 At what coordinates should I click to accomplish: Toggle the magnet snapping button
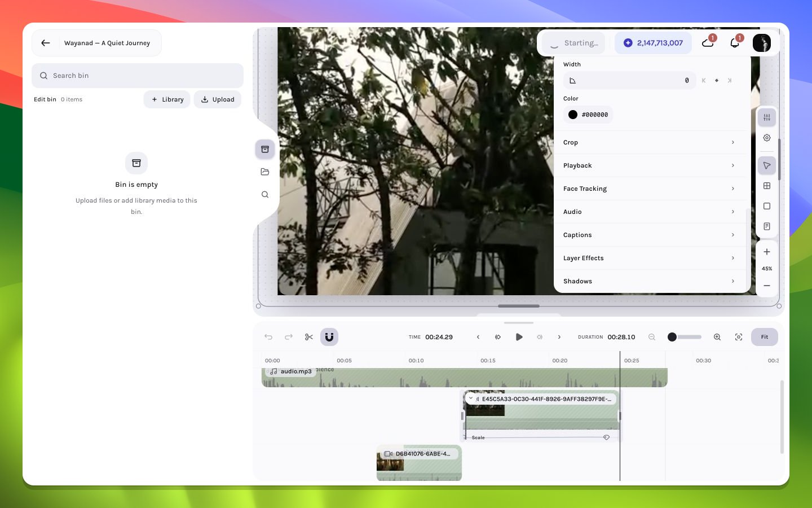coord(329,337)
